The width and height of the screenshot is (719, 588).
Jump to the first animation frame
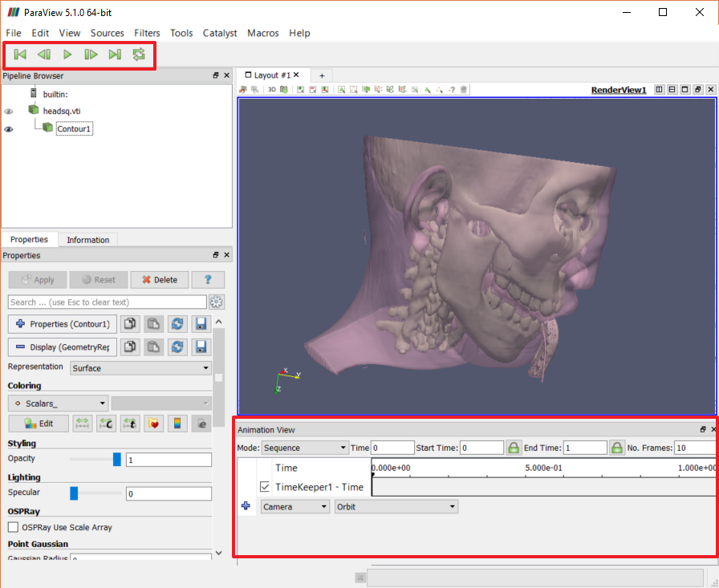tap(20, 55)
